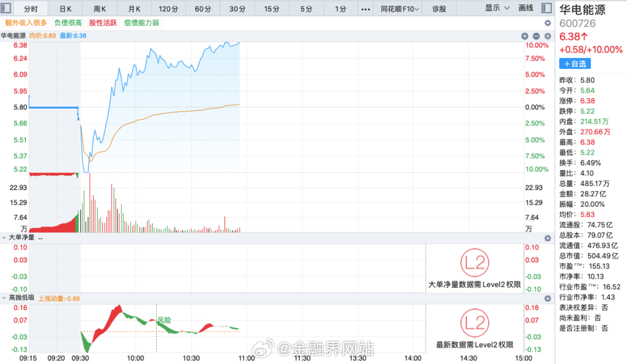Viewport: 627px width, 364px height.
Task: Click 换手 6.49% row
Action: tap(580, 163)
